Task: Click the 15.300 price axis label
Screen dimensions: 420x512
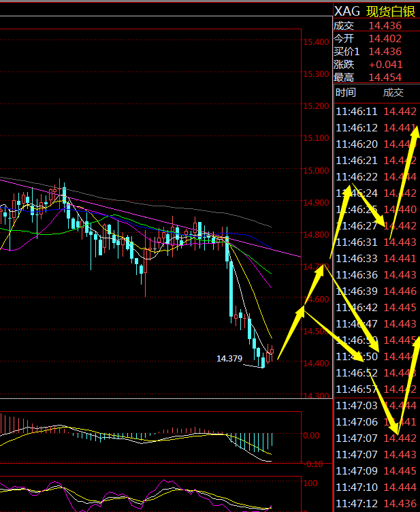Action: [x=317, y=74]
